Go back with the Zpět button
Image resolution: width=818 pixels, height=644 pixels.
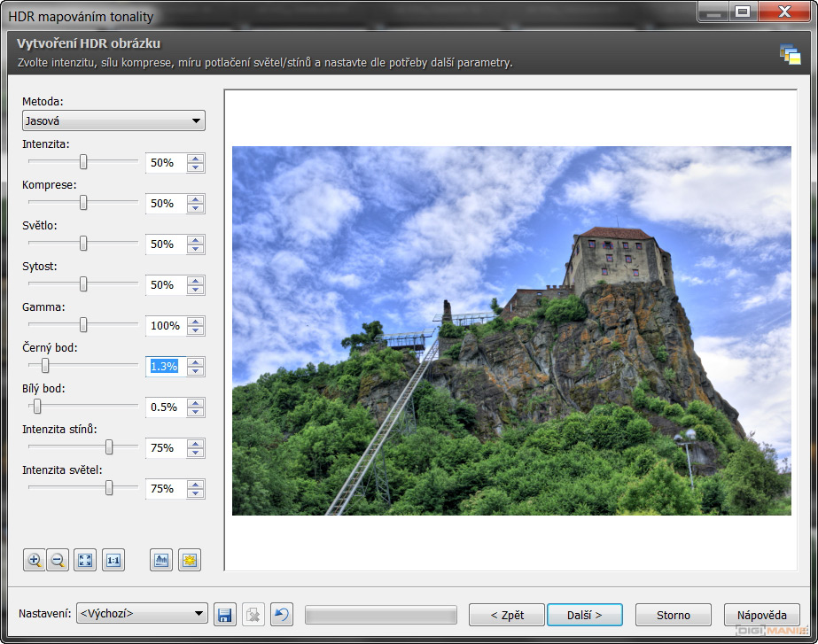click(506, 615)
